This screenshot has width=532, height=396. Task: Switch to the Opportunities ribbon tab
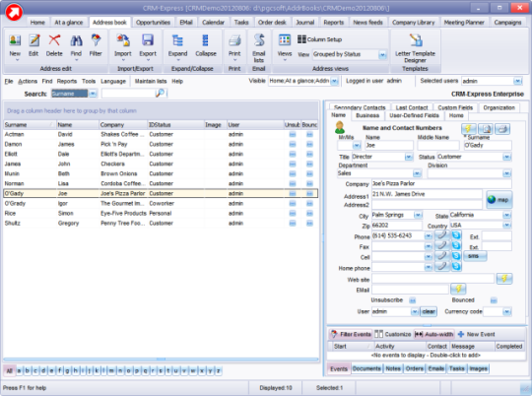point(153,23)
